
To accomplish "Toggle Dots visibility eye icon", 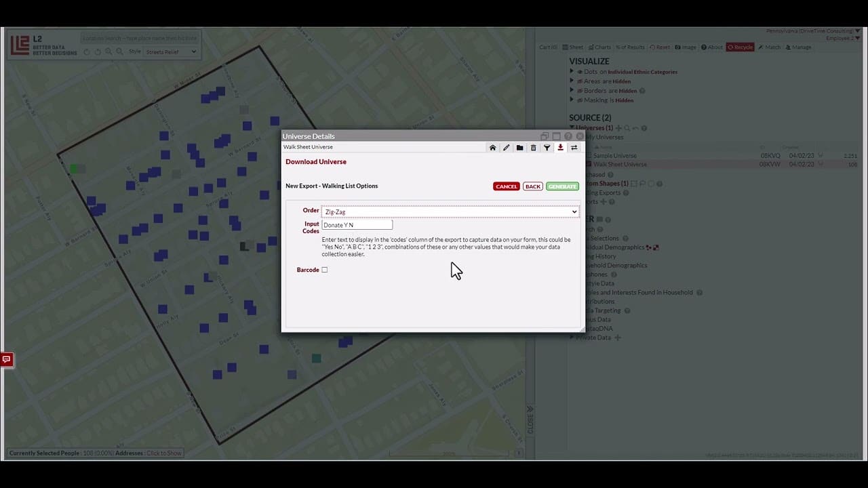I will pyautogui.click(x=580, y=72).
